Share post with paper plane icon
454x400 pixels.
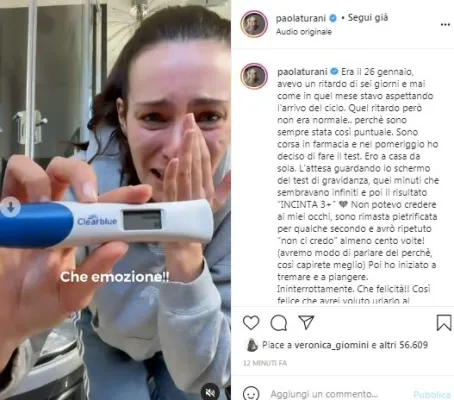[x=306, y=322]
